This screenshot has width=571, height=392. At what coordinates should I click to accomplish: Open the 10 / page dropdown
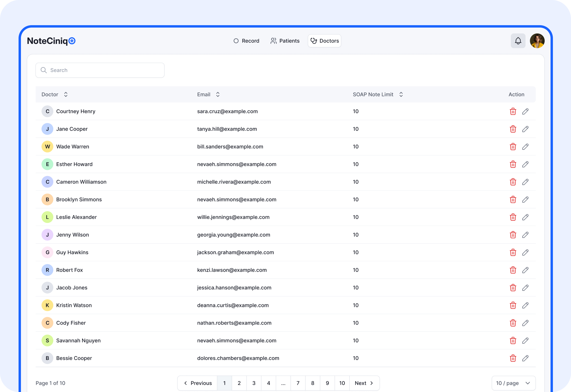(513, 383)
